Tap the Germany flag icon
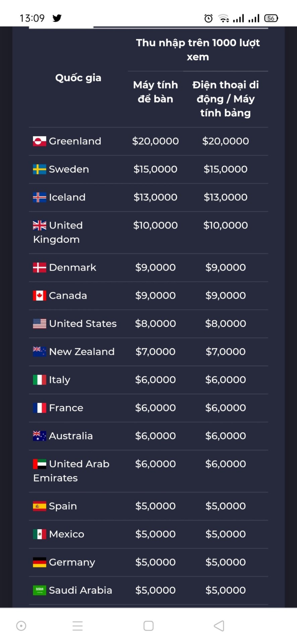 40,562
